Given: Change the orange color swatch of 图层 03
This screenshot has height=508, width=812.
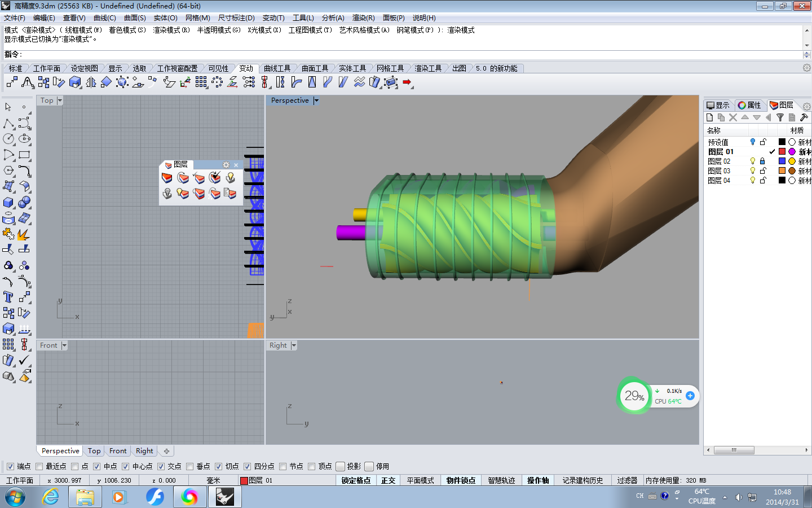Looking at the screenshot, I should (x=782, y=171).
